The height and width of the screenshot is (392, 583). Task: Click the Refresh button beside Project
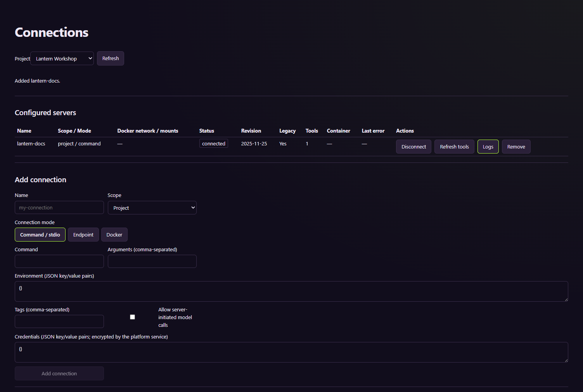111,59
